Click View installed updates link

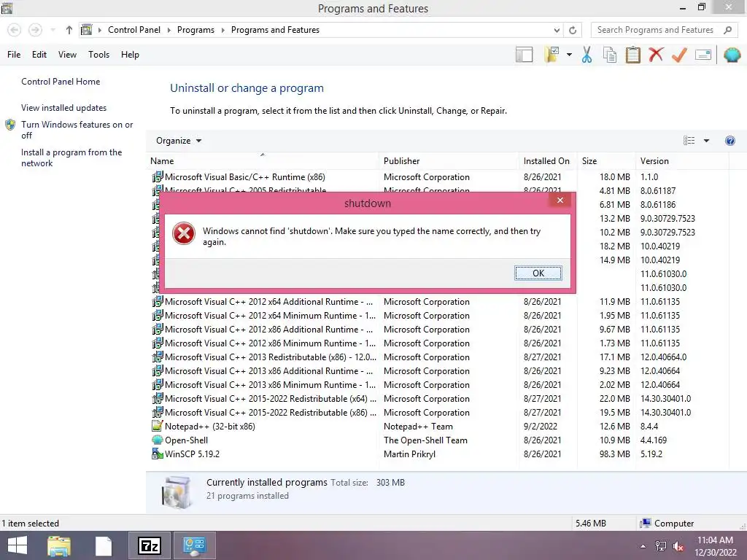[63, 108]
